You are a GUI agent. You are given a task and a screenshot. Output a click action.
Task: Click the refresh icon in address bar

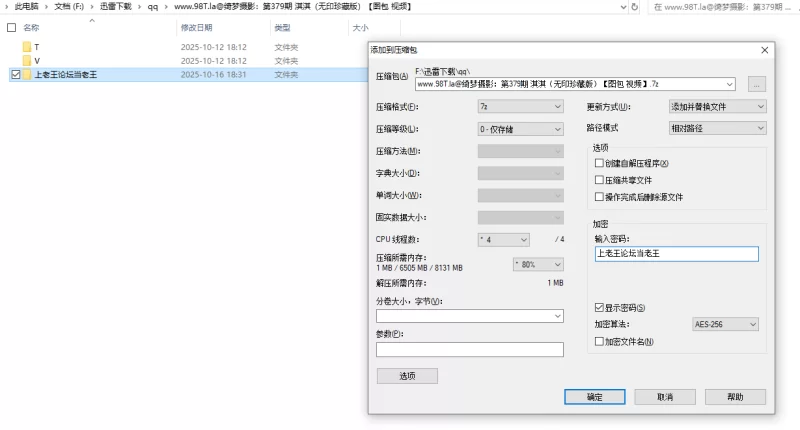(632, 6)
